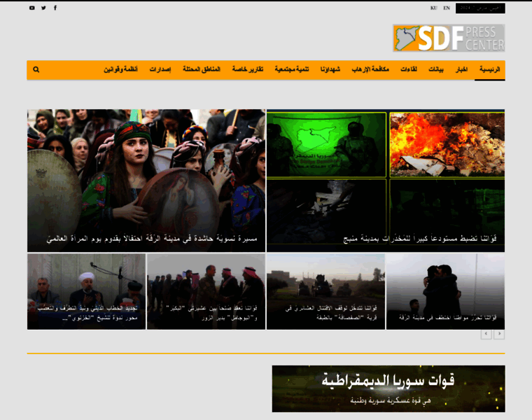532x420 pixels.
Task: Open the تقارير خاصة menu item
Action: [x=248, y=70]
